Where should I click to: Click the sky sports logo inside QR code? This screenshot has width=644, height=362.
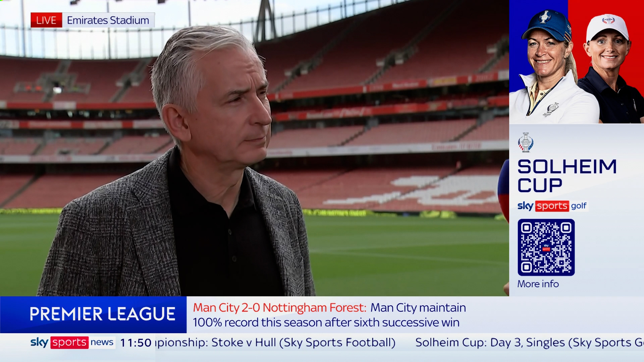click(x=546, y=248)
